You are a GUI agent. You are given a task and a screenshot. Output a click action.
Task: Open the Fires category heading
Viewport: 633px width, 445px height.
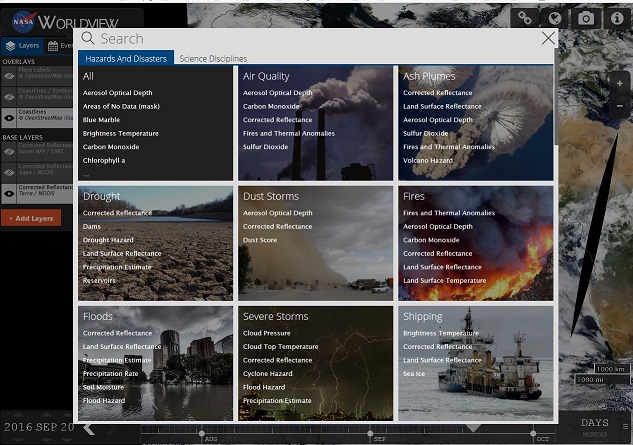pyautogui.click(x=413, y=196)
